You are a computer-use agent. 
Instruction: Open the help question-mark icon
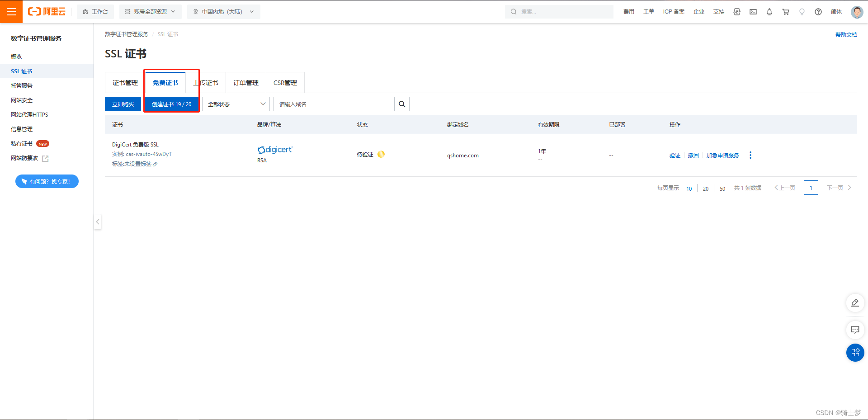[x=818, y=12]
